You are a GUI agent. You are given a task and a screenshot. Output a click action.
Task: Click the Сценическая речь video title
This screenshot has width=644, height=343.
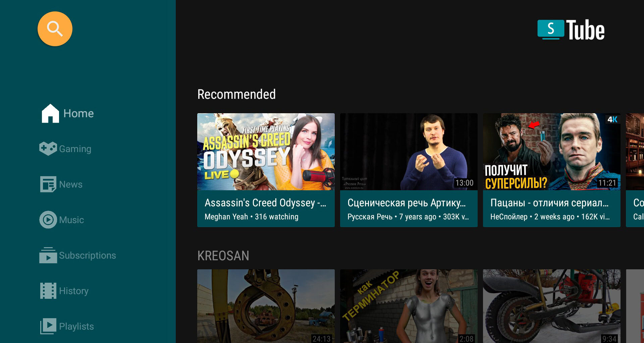407,203
